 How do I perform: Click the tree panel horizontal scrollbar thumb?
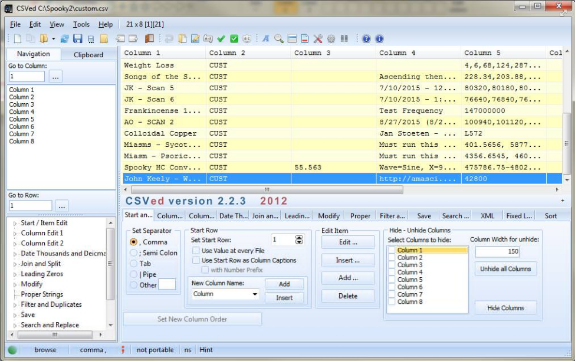(x=55, y=335)
